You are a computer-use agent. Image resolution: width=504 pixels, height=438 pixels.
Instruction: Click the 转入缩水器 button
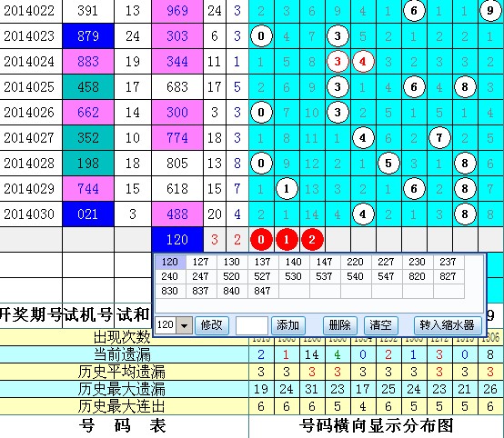click(448, 325)
